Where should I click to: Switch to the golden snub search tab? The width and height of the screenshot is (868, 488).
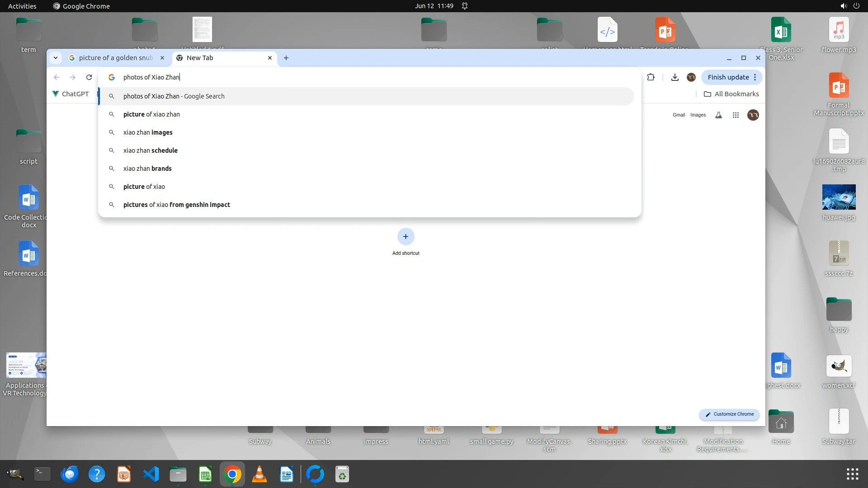pyautogui.click(x=115, y=58)
